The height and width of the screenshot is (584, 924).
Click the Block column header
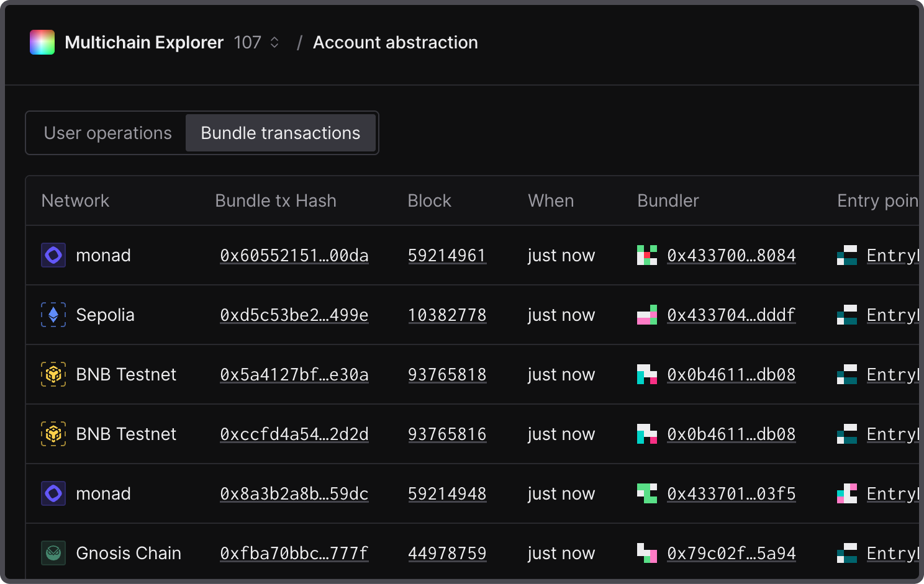[429, 200]
